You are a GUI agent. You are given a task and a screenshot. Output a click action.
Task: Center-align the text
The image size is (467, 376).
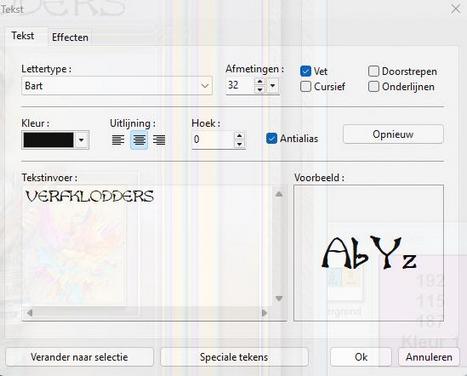tap(139, 140)
